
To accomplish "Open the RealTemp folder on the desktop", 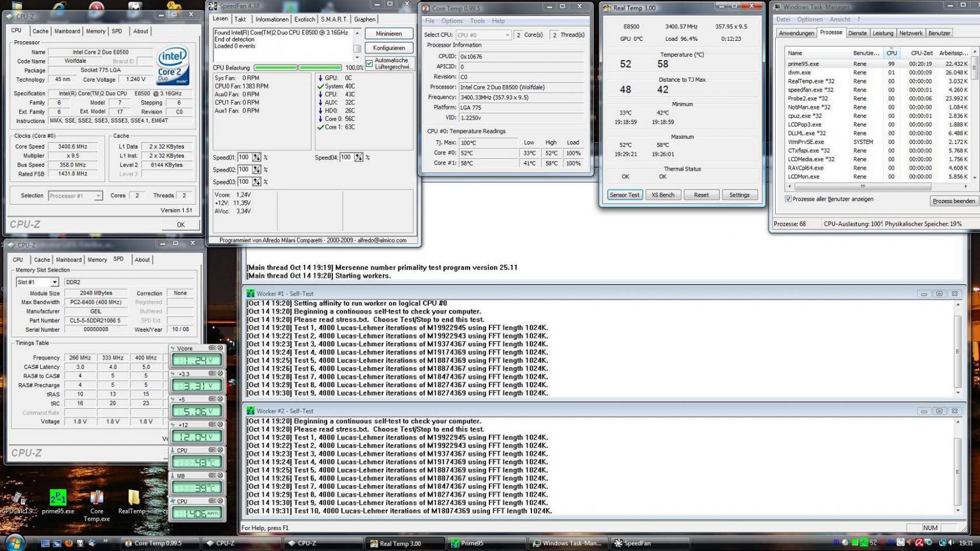I will coord(134,501).
